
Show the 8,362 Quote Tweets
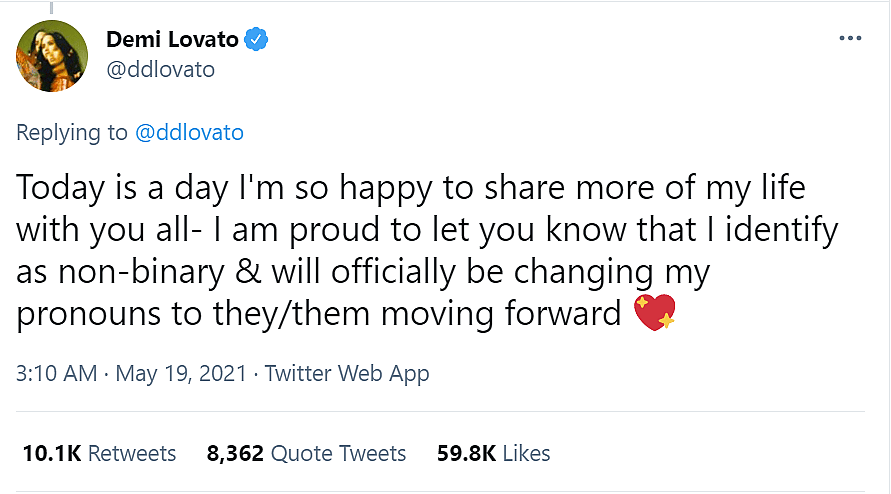pyautogui.click(x=306, y=453)
